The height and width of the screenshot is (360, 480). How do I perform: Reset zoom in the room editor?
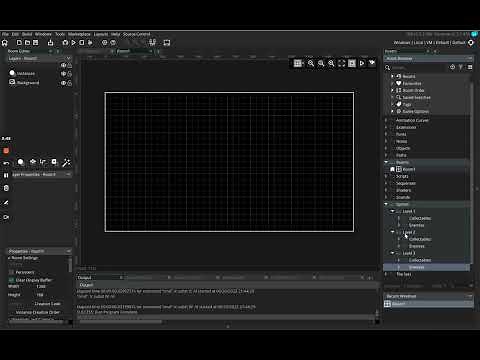(321, 63)
